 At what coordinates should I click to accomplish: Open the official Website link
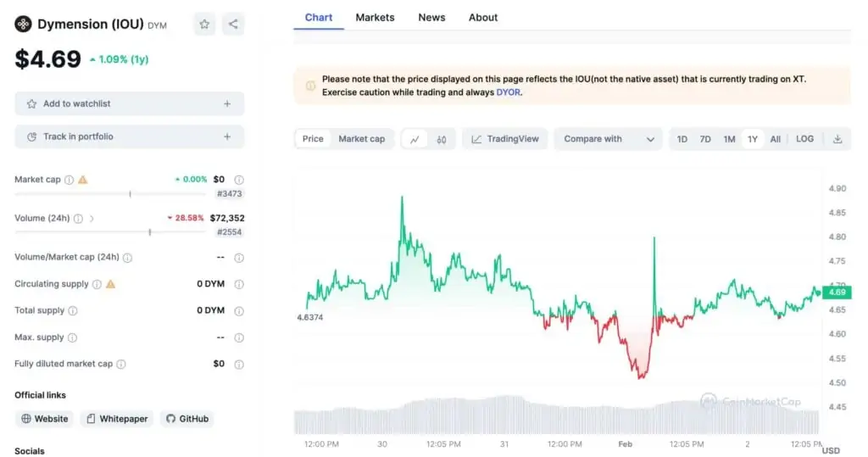tap(45, 419)
